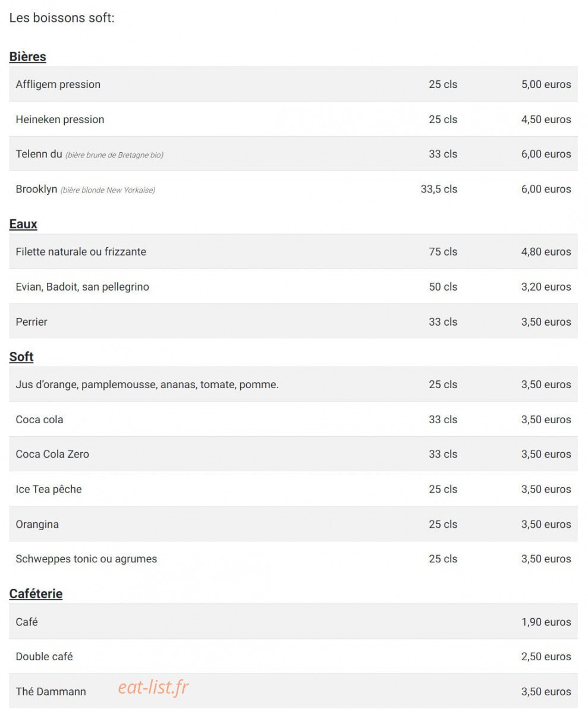Select Filette naturale ou frizzante row
The height and width of the screenshot is (712, 588).
[x=293, y=251]
